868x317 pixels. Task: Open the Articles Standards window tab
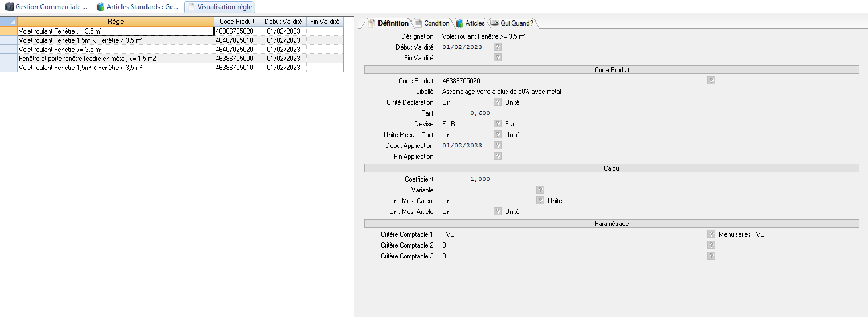(137, 7)
